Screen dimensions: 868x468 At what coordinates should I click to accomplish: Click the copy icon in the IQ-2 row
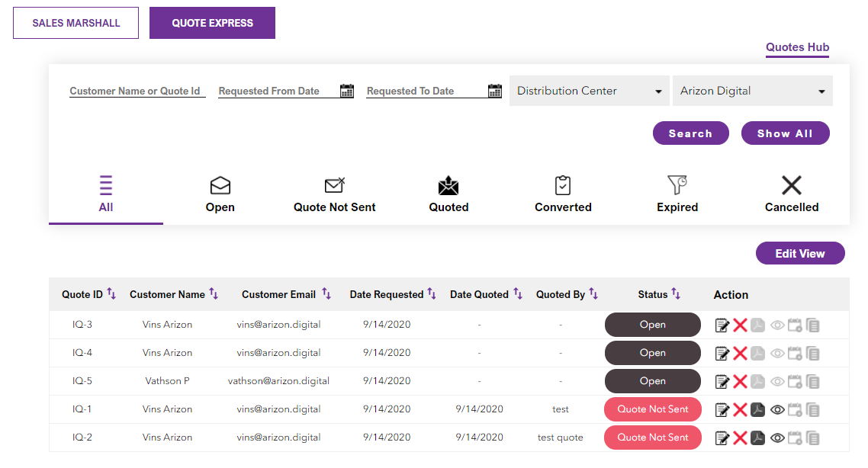tap(813, 438)
